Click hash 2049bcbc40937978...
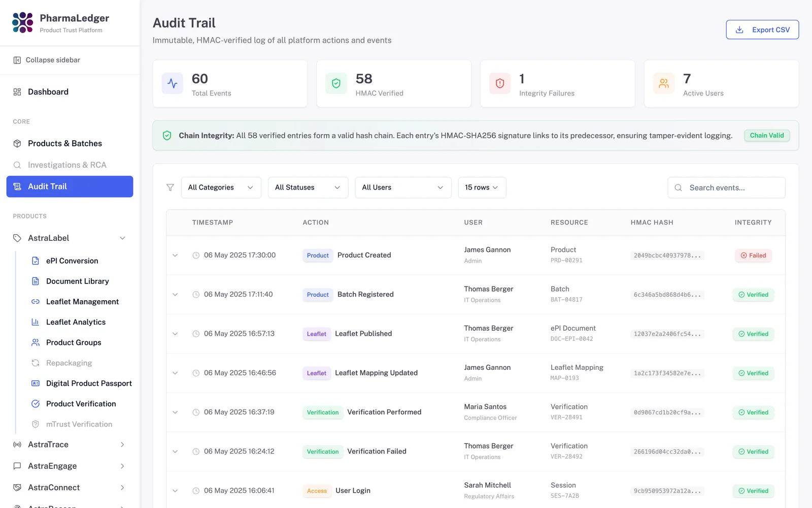Screen dimensions: 812x508 (667, 256)
